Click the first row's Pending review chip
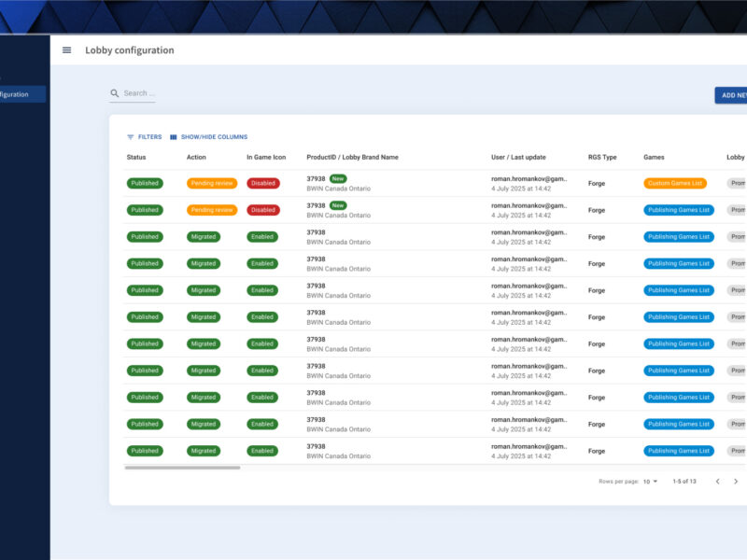This screenshot has width=747, height=560. [x=212, y=184]
